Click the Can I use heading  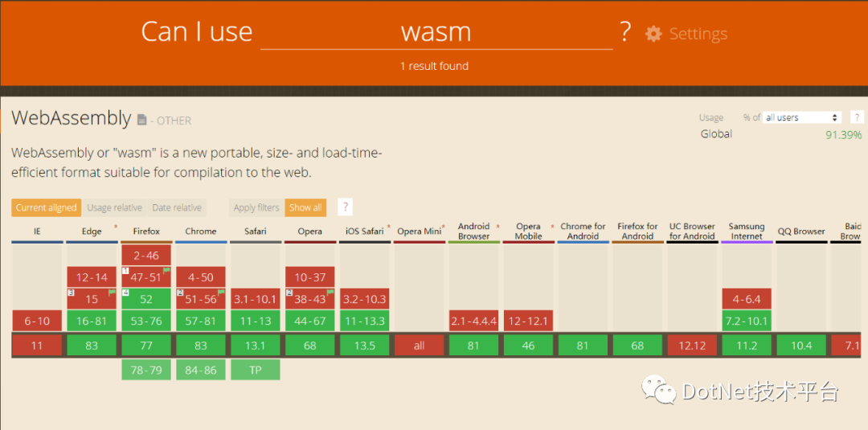(197, 31)
